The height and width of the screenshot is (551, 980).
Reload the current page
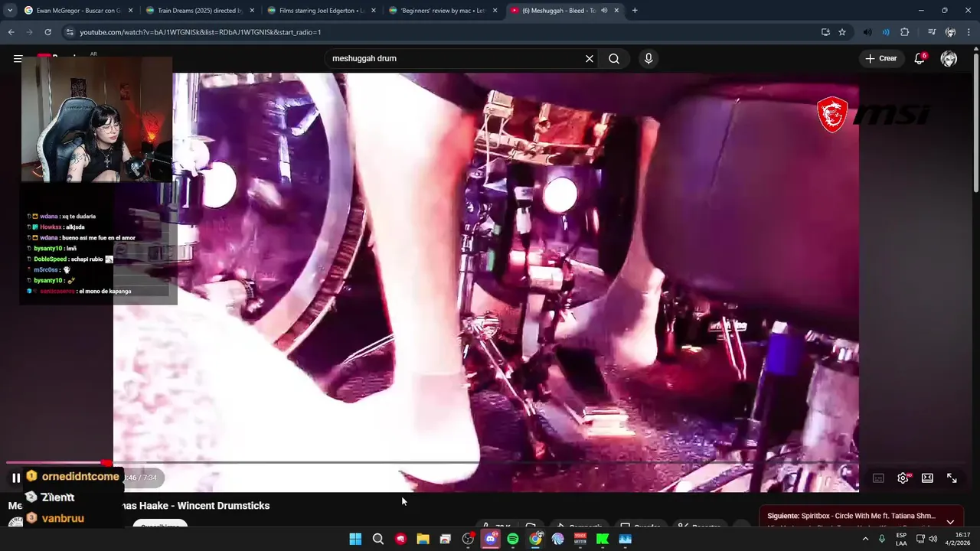47,32
